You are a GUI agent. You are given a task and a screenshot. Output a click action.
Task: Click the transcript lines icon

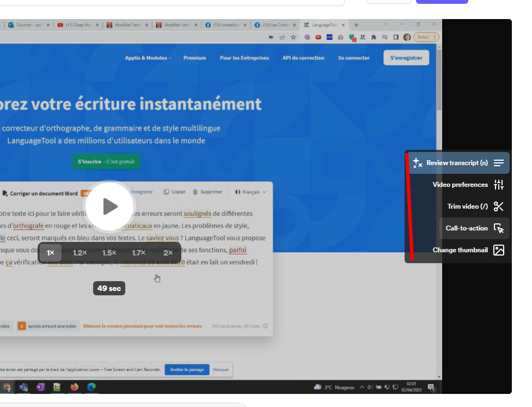click(x=499, y=163)
